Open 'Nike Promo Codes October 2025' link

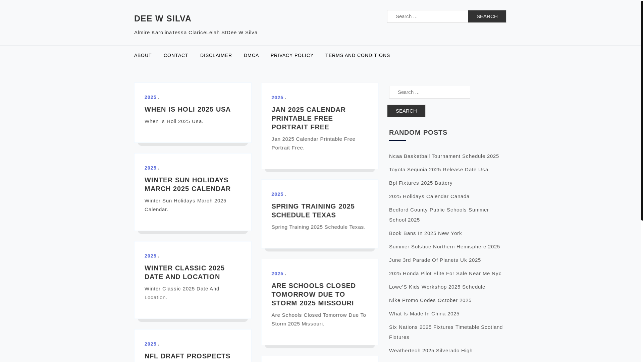430,300
